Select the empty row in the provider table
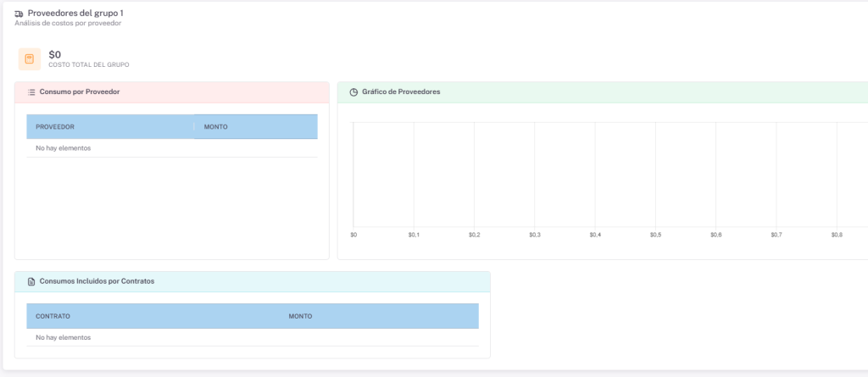Viewport: 868px width, 377px height. coord(172,148)
